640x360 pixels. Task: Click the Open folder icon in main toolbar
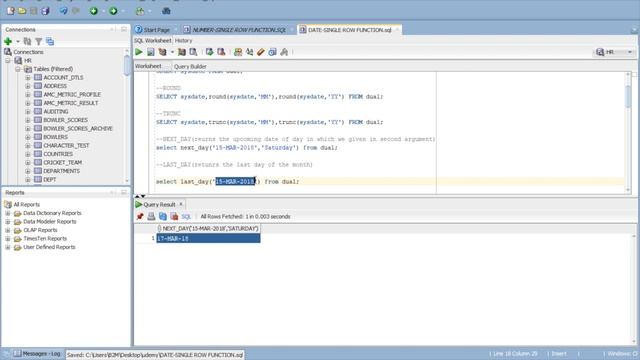[22, 11]
